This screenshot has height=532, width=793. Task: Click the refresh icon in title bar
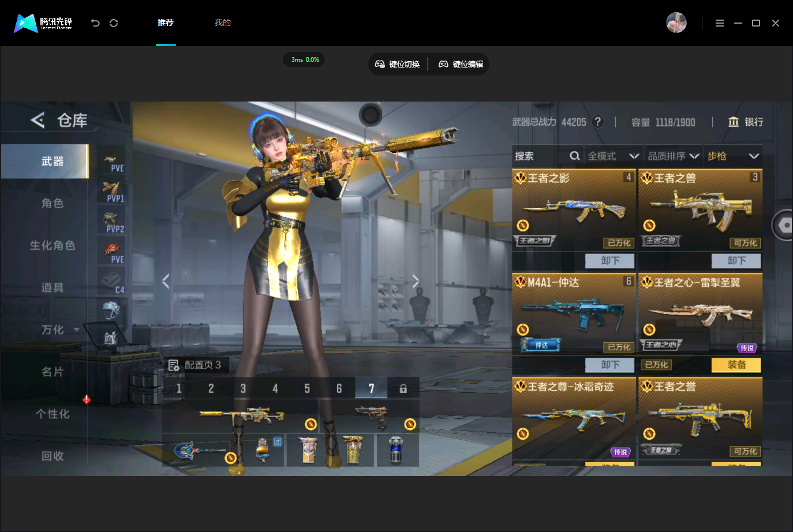click(x=114, y=23)
